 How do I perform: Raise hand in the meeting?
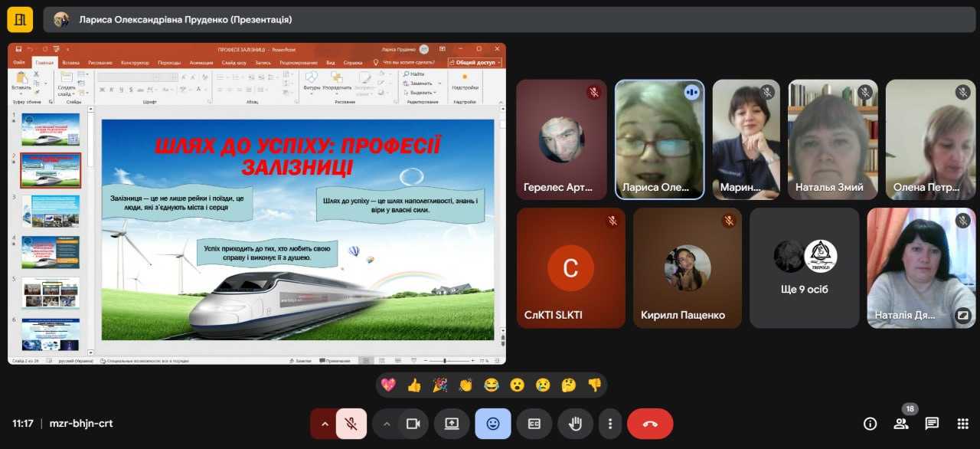[575, 424]
